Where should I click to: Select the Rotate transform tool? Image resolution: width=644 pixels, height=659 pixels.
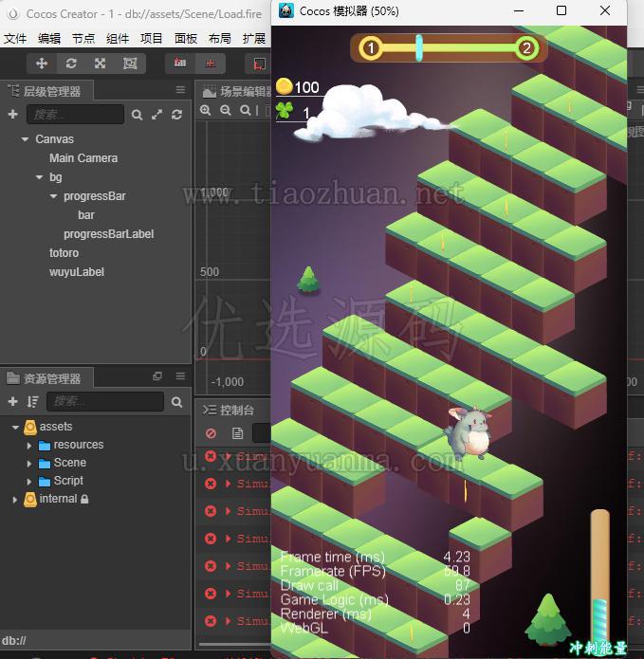(71, 64)
